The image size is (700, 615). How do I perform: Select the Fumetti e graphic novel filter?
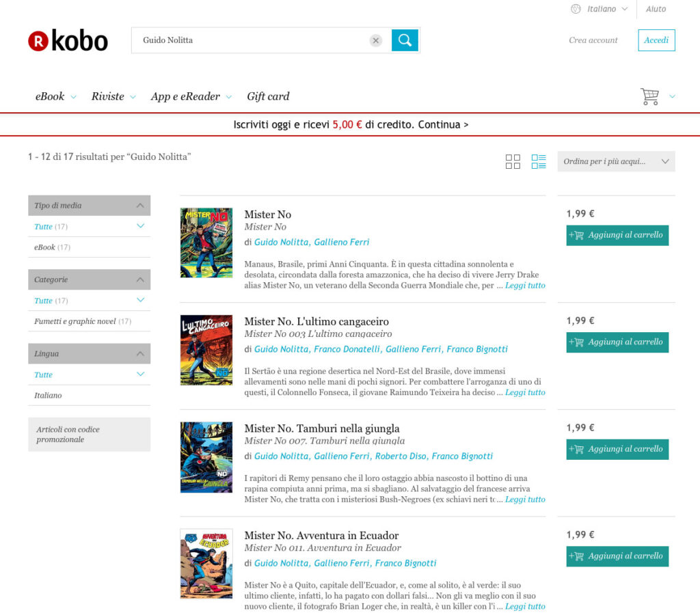75,321
